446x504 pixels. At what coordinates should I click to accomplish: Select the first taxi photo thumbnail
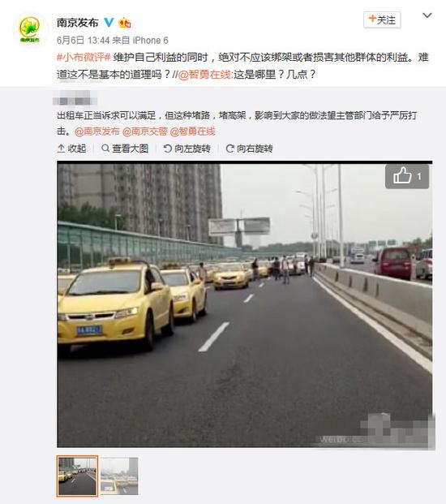[77, 476]
